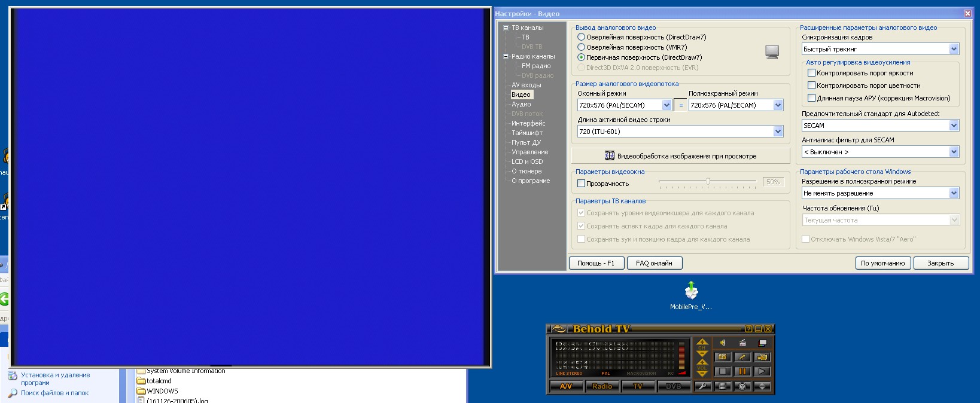Switch to the Radio mode tab
This screenshot has width=980, height=403.
pyautogui.click(x=602, y=386)
